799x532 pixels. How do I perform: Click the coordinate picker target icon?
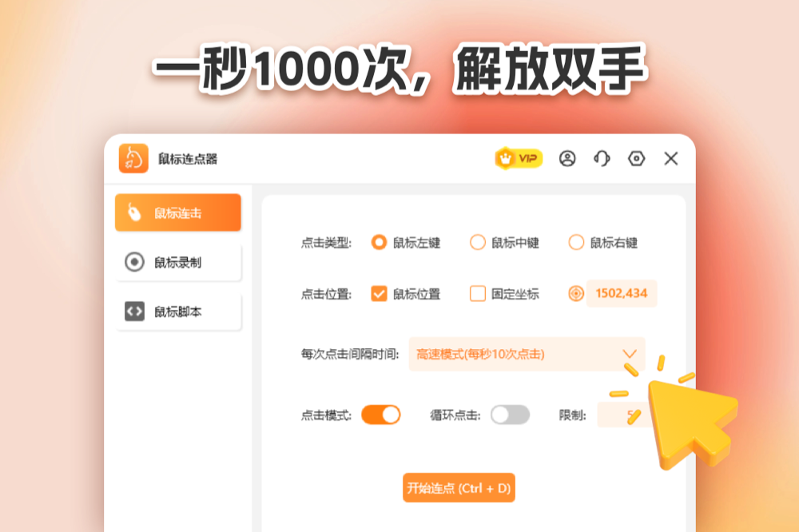(x=576, y=293)
